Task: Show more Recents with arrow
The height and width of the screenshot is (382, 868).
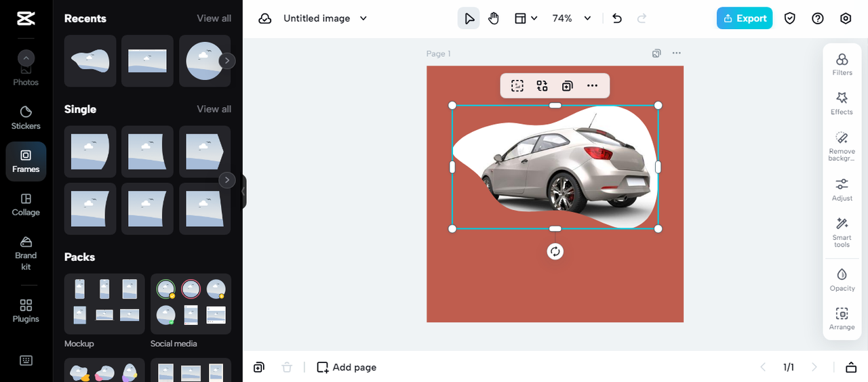Action: (227, 61)
